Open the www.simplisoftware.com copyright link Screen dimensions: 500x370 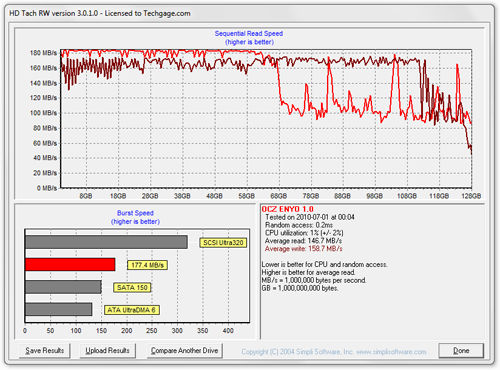391,352
